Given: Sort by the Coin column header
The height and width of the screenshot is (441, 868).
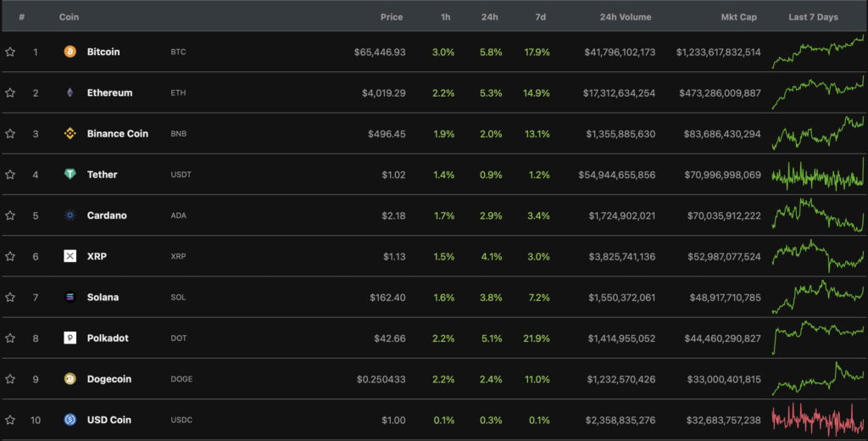Looking at the screenshot, I should (x=69, y=17).
